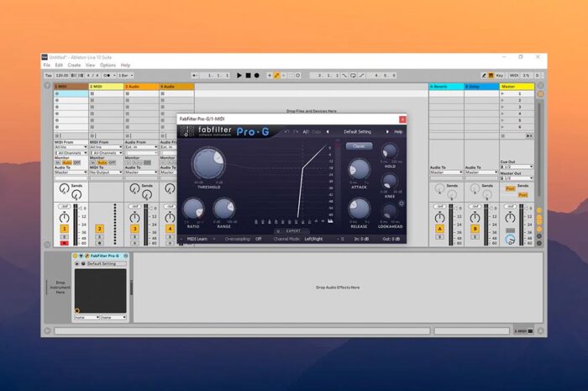This screenshot has width=588, height=391.
Task: Open the 1 Bar quantization dropdown
Action: click(x=126, y=76)
